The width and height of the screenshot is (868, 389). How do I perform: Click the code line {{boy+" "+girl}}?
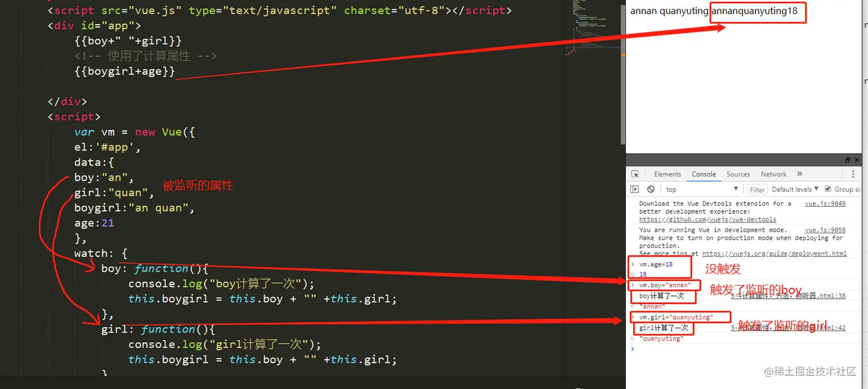(x=128, y=41)
